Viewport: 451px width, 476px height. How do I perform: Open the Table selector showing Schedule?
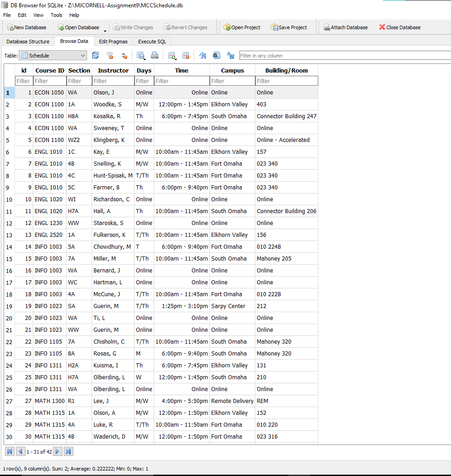click(52, 55)
